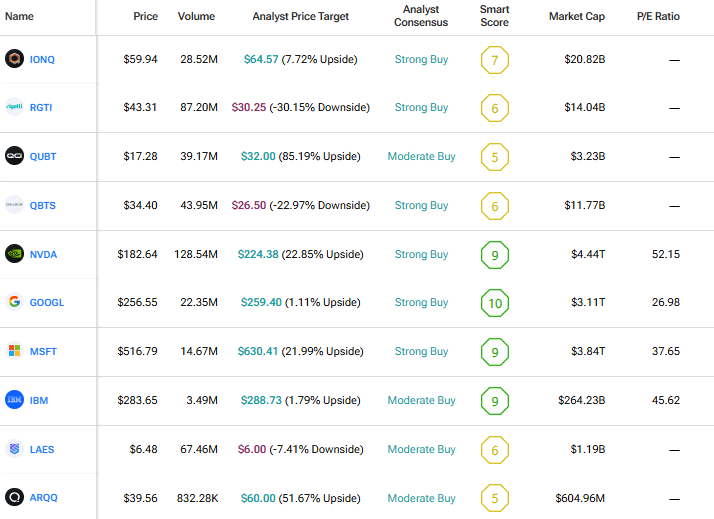This screenshot has height=519, width=714.
Task: Click the LAES company logo icon
Action: tap(14, 449)
